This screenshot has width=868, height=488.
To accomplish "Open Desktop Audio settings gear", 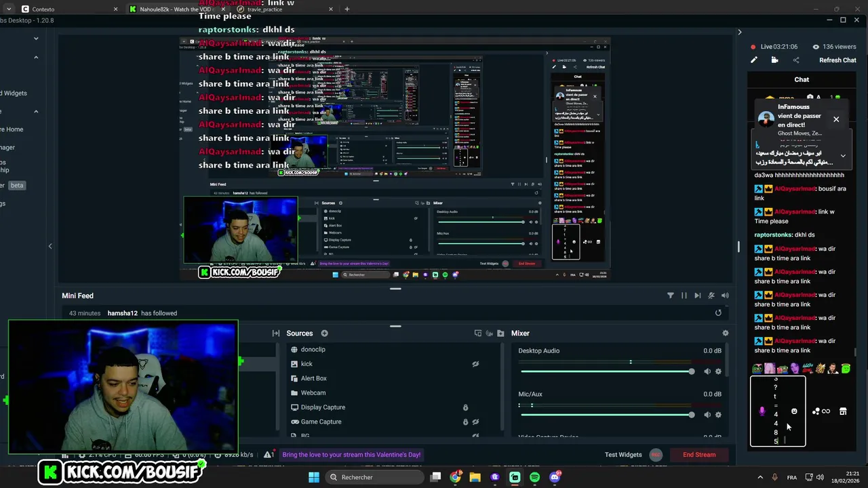I will click(718, 371).
